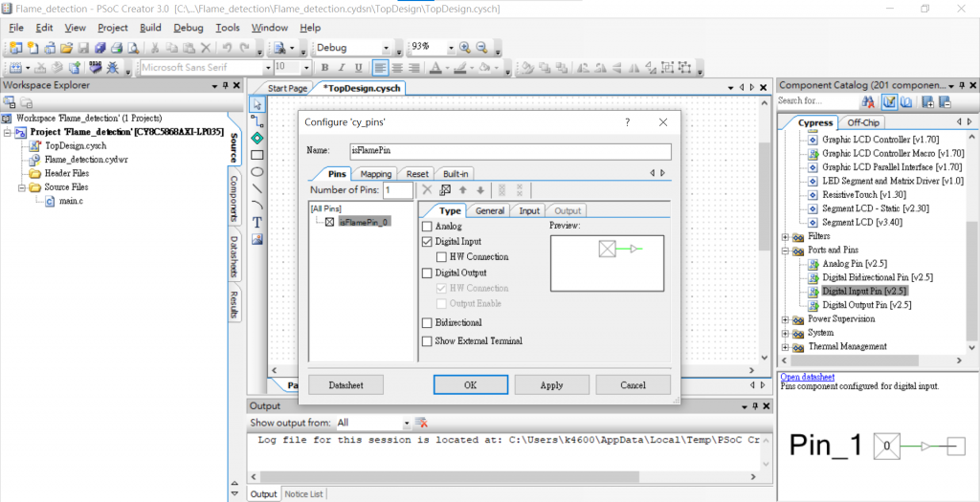Select the line drawing tool
Screen dimensions: 980x502
click(x=256, y=188)
